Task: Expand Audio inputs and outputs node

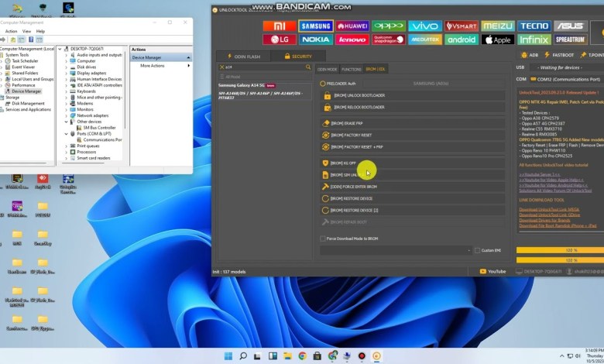Action: click(67, 55)
